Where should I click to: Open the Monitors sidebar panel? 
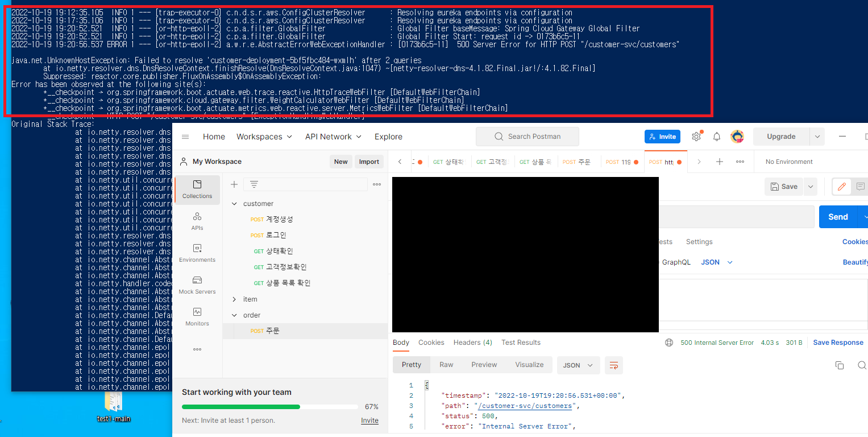click(x=197, y=318)
